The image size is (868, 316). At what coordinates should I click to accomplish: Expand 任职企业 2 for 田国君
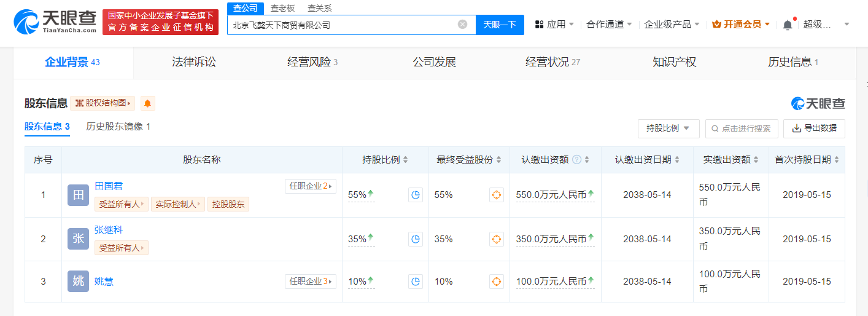(x=310, y=186)
